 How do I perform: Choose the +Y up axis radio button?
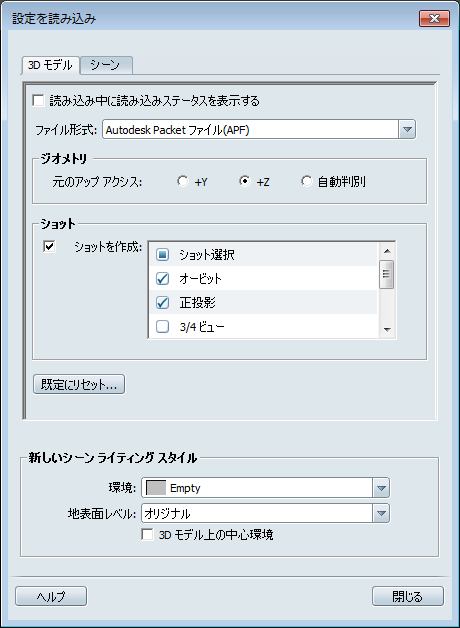click(x=183, y=181)
